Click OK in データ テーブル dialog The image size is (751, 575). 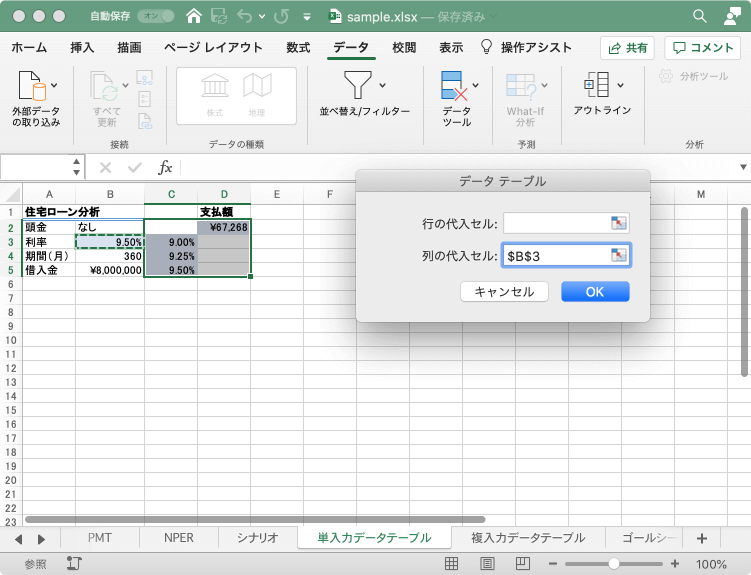[595, 292]
